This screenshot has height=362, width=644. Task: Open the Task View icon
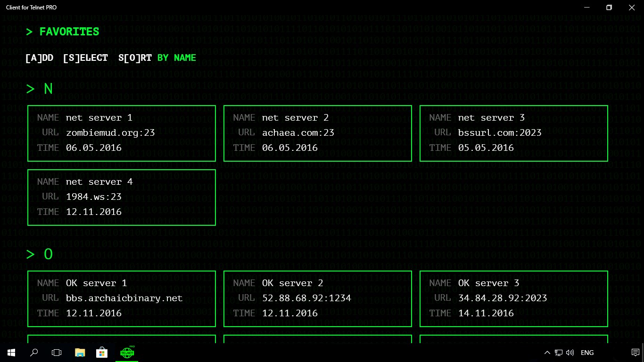57,352
